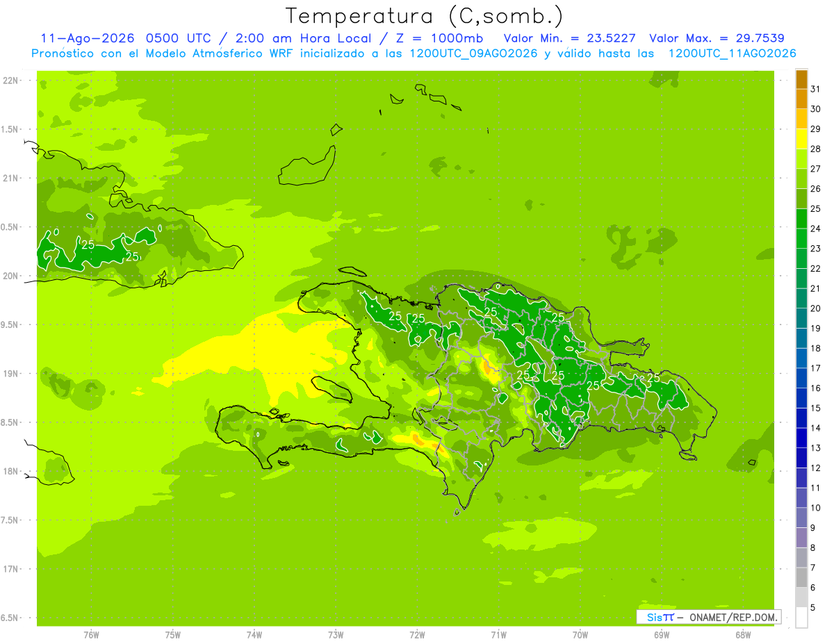Click the gray 6–7 legend swatch
834x644 pixels.
(801, 577)
